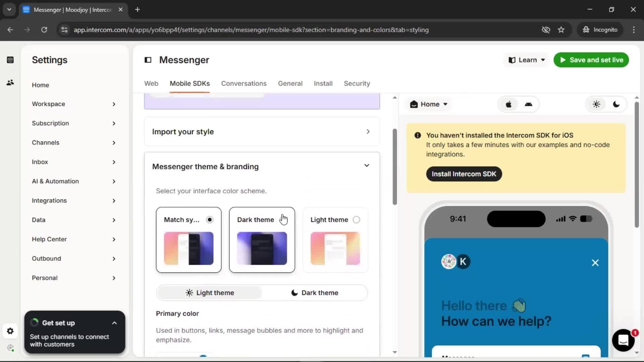Select the iOS Apple preview icon
This screenshot has width=644, height=362.
[508, 104]
